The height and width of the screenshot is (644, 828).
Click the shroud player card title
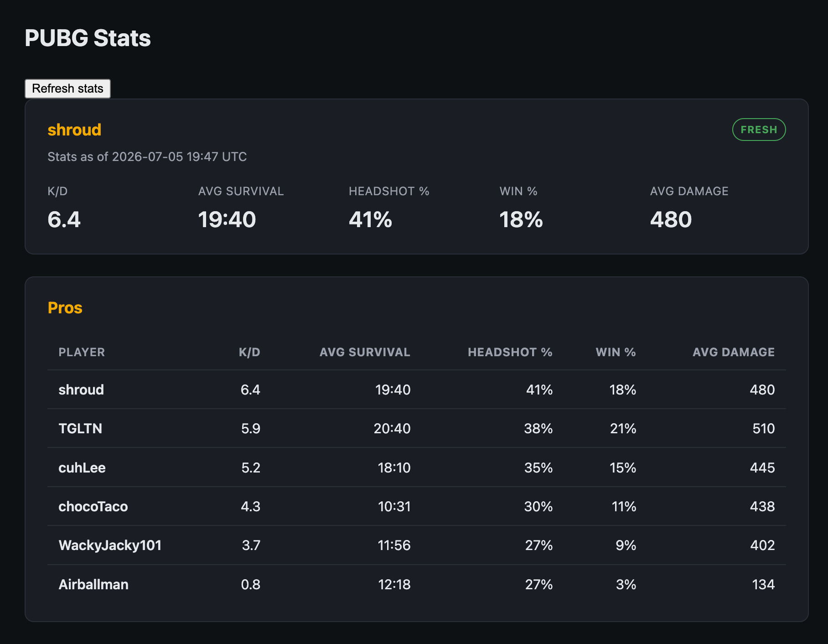74,130
